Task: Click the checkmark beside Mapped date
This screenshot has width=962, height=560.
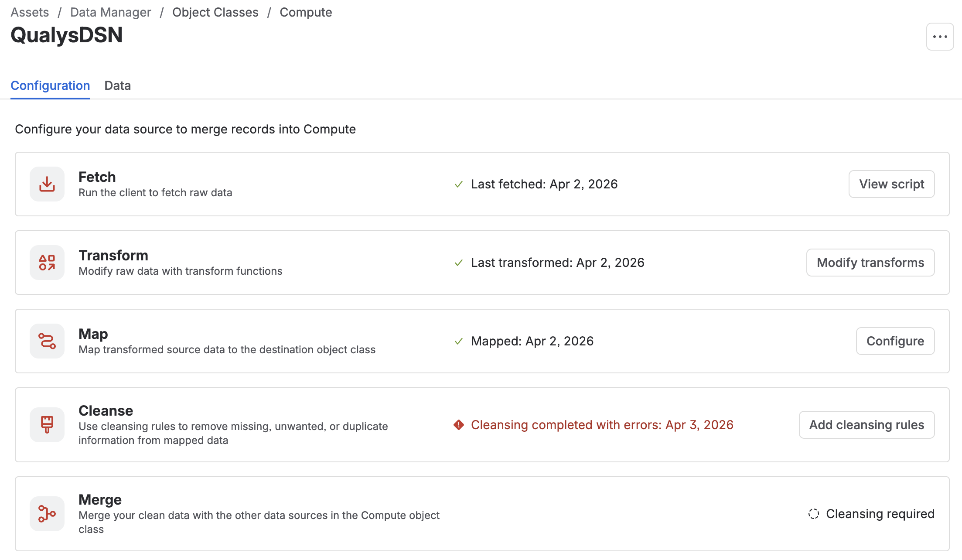Action: click(x=459, y=341)
